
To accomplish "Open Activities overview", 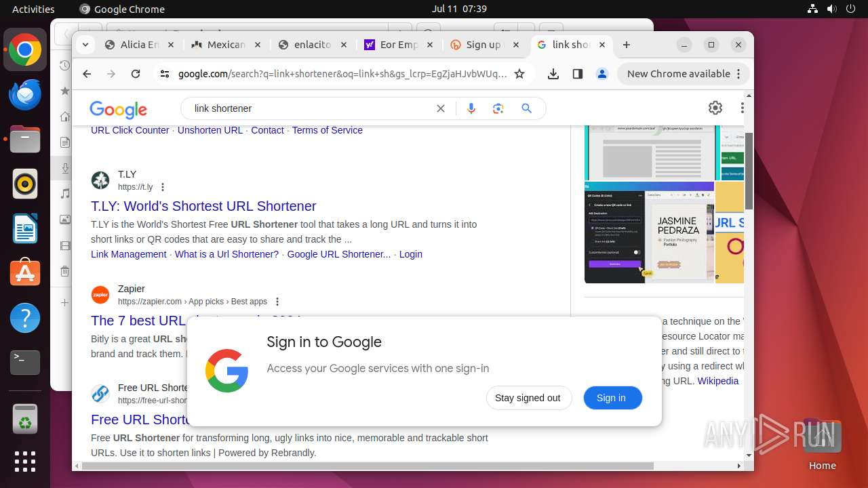I will [33, 9].
